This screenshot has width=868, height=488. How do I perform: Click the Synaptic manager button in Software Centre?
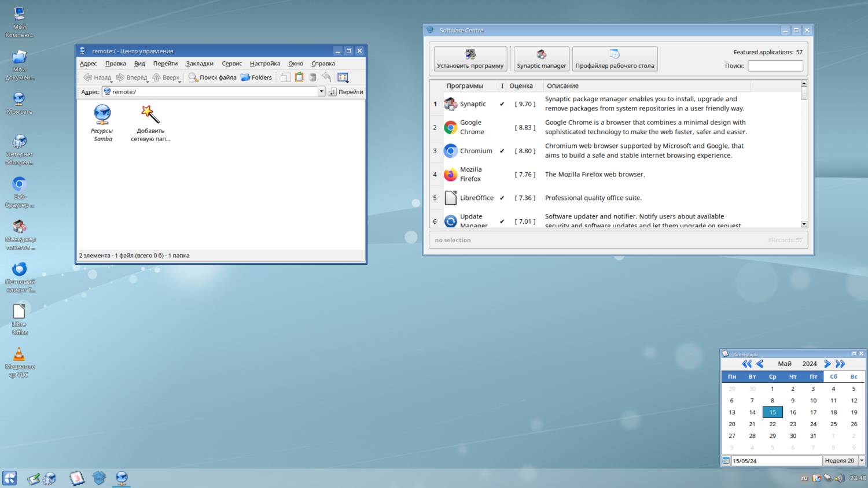(x=541, y=59)
